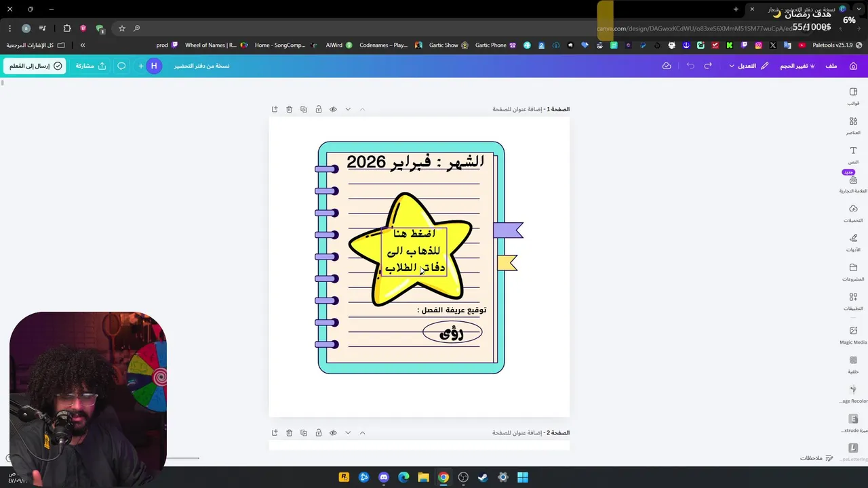Move page 2 down with chevron
The image size is (868, 488).
coord(348,432)
